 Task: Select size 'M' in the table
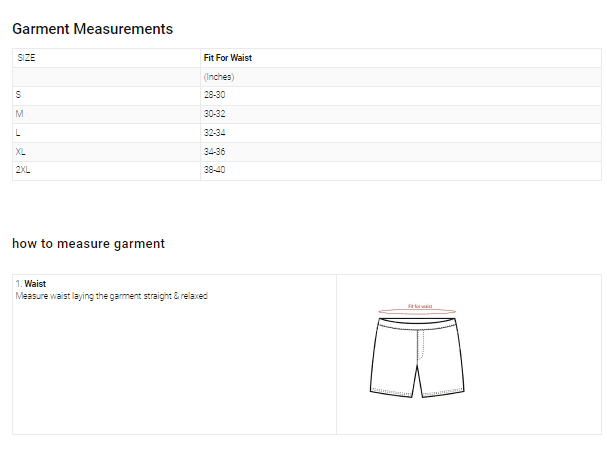click(x=20, y=114)
